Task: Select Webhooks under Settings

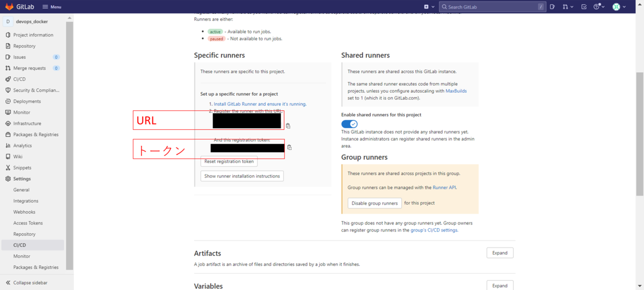Action: [24, 212]
